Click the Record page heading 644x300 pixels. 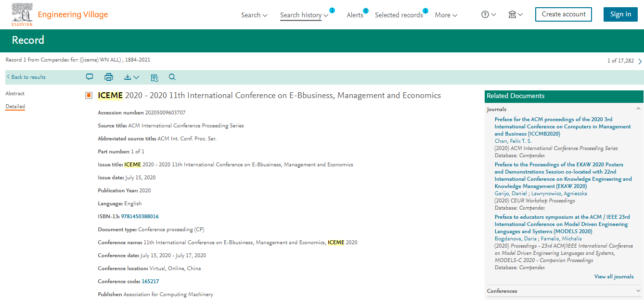(x=28, y=40)
